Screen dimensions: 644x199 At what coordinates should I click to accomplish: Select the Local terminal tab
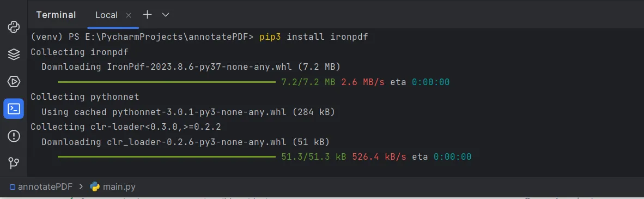point(106,15)
